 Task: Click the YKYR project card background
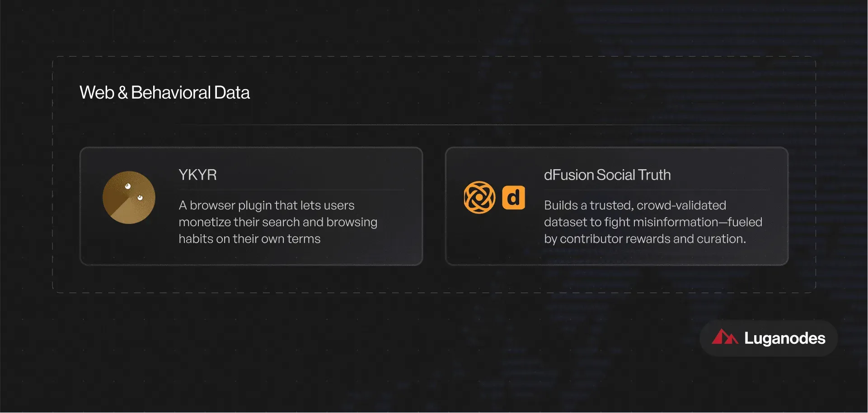pyautogui.click(x=251, y=206)
